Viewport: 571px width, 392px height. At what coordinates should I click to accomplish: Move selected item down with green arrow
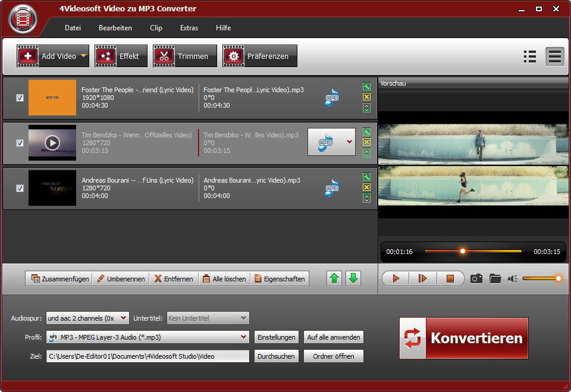[353, 279]
